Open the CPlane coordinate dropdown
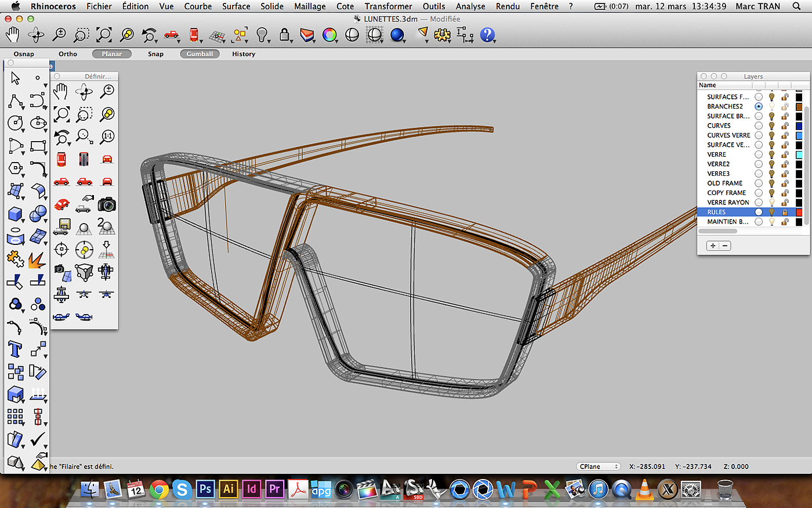Viewport: 812px width, 508px height. (x=599, y=466)
